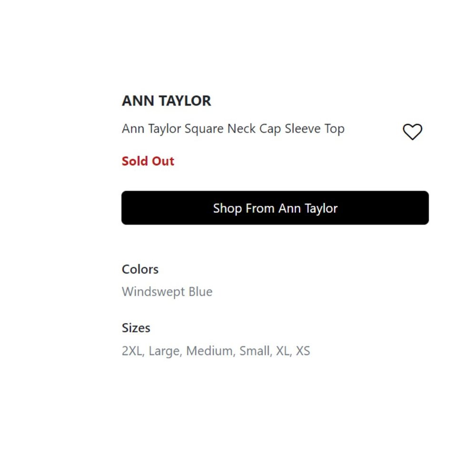Select the Colors section heading
The image size is (476, 476).
(140, 269)
